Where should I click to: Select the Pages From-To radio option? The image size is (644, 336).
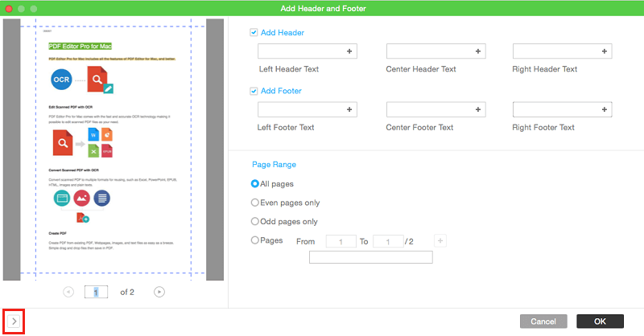pos(254,240)
